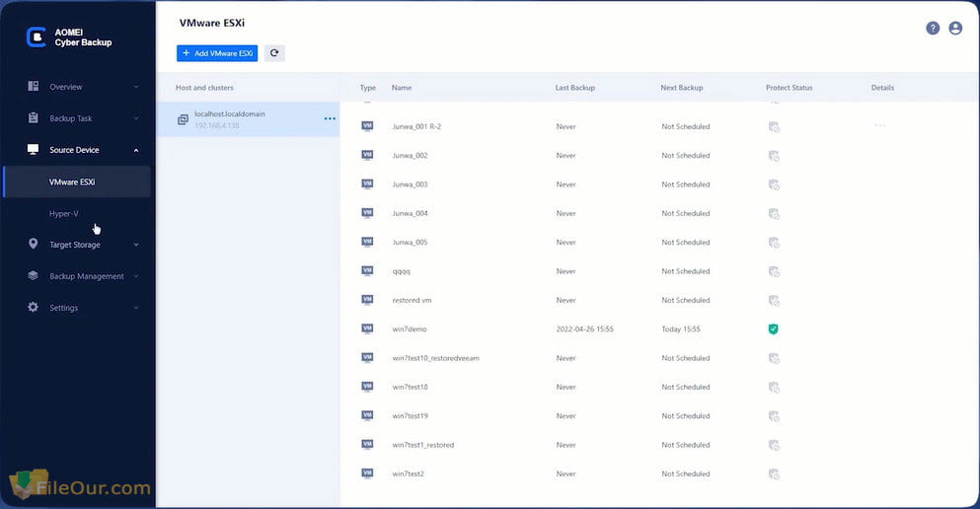980x509 pixels.
Task: Click the Name column header
Action: 402,88
